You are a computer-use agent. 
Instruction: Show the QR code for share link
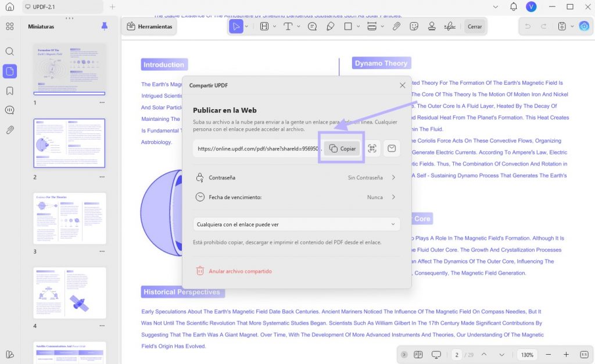[372, 148]
